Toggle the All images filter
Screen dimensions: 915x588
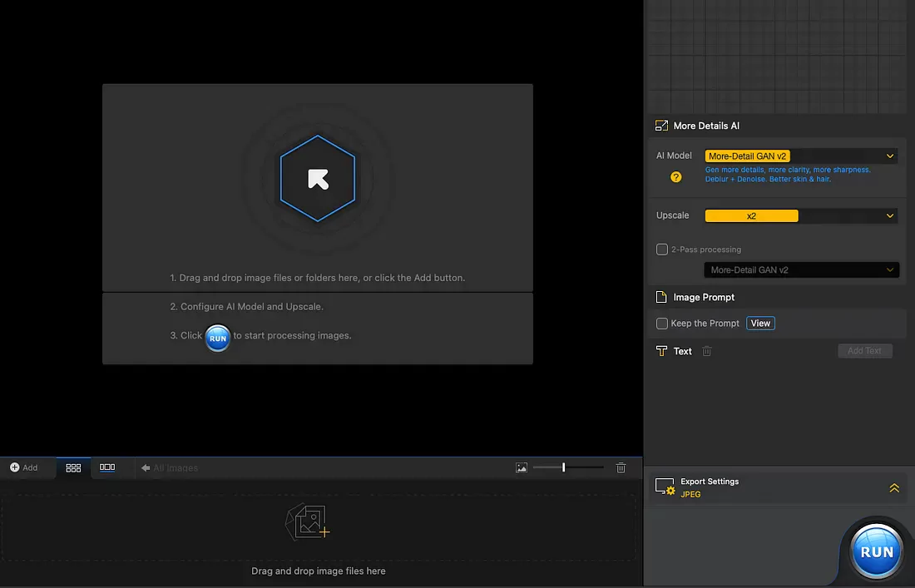click(x=169, y=467)
